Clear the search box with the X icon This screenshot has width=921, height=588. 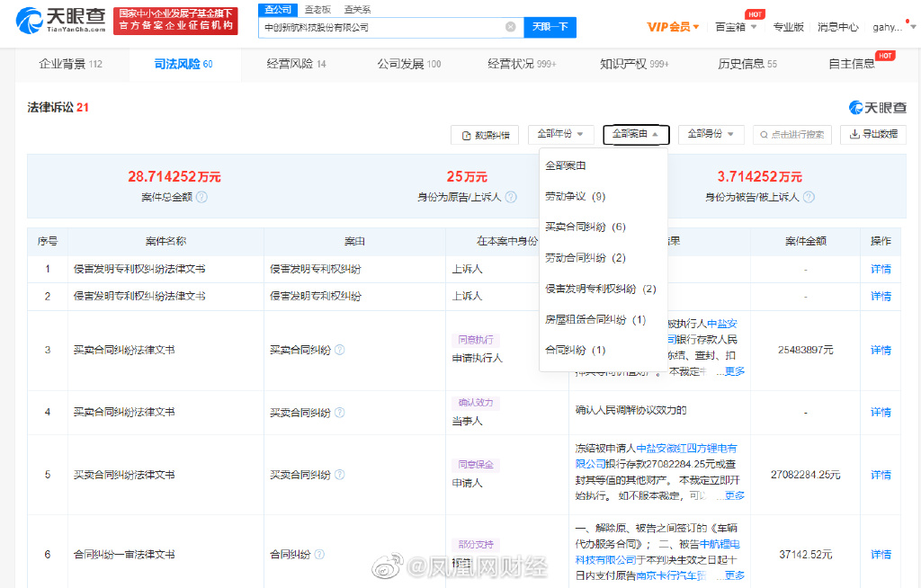[x=511, y=27]
